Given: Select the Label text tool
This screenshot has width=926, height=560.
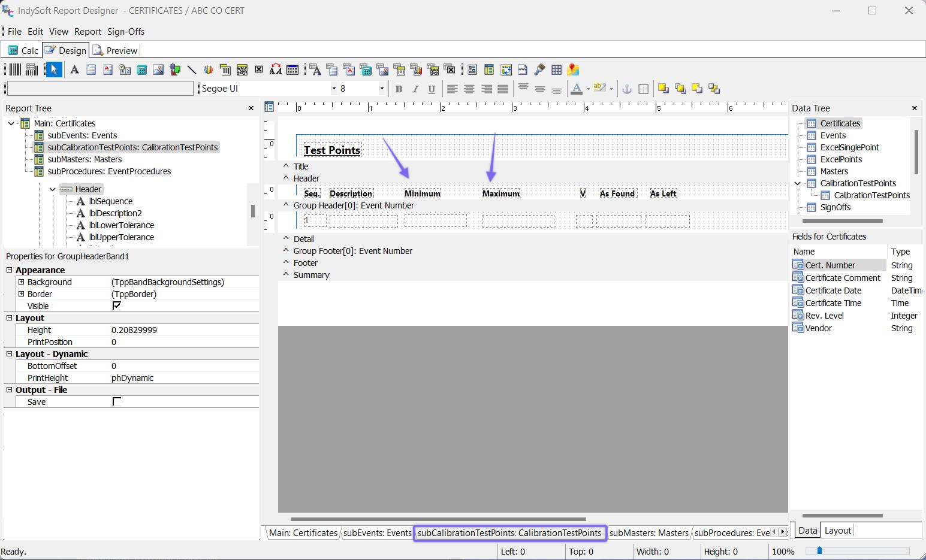Looking at the screenshot, I should tap(74, 70).
